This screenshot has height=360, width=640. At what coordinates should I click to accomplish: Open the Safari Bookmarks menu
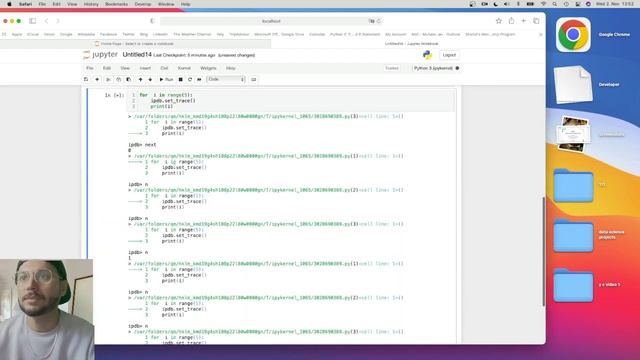[x=116, y=4]
